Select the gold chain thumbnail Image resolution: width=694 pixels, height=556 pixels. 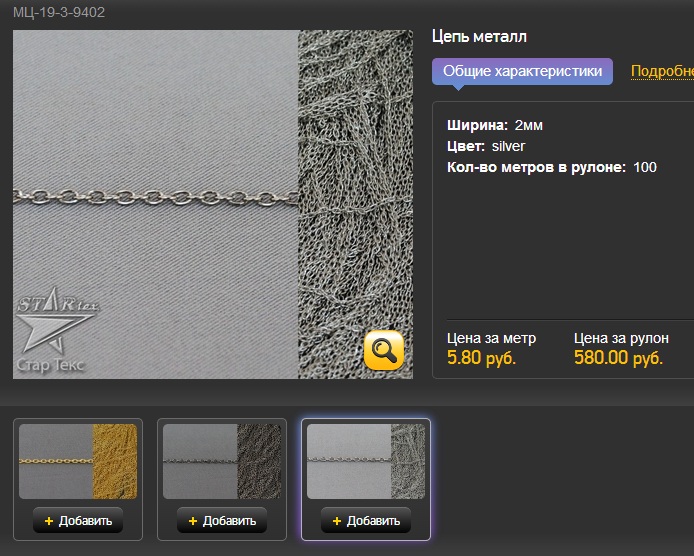click(x=78, y=461)
